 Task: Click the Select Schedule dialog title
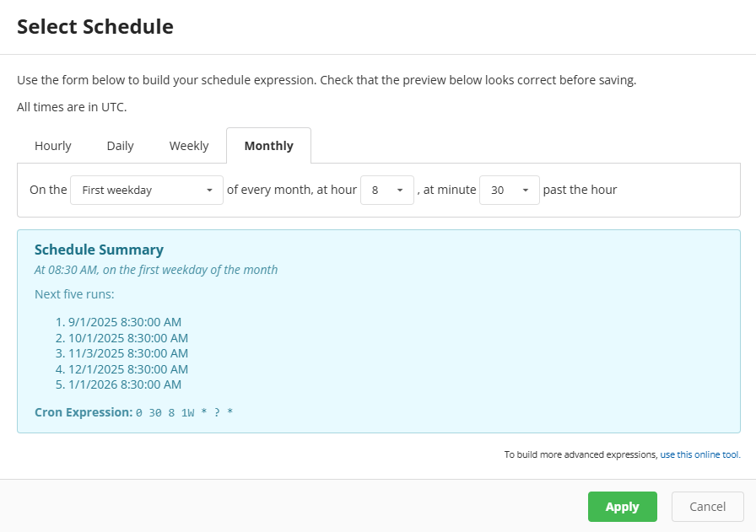coord(95,27)
